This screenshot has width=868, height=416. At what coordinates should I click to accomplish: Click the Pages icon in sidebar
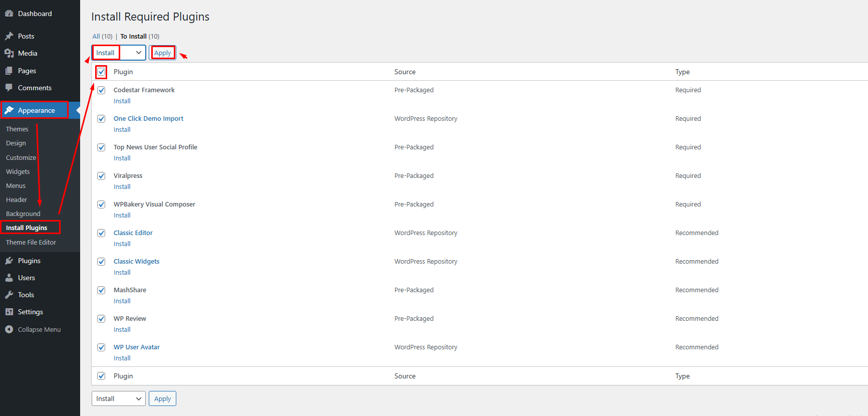coord(9,71)
